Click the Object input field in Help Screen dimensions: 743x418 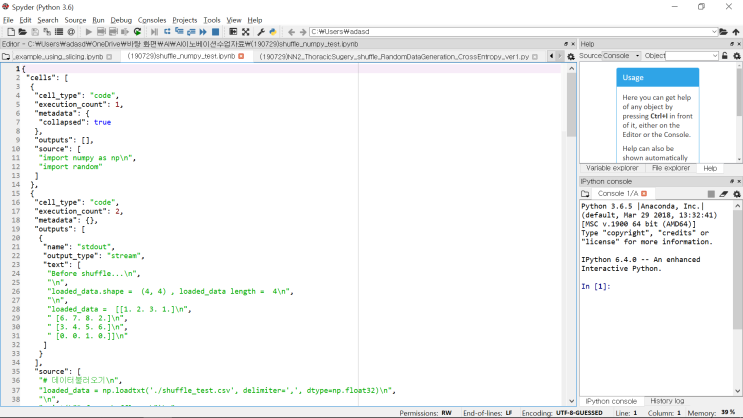[689, 56]
